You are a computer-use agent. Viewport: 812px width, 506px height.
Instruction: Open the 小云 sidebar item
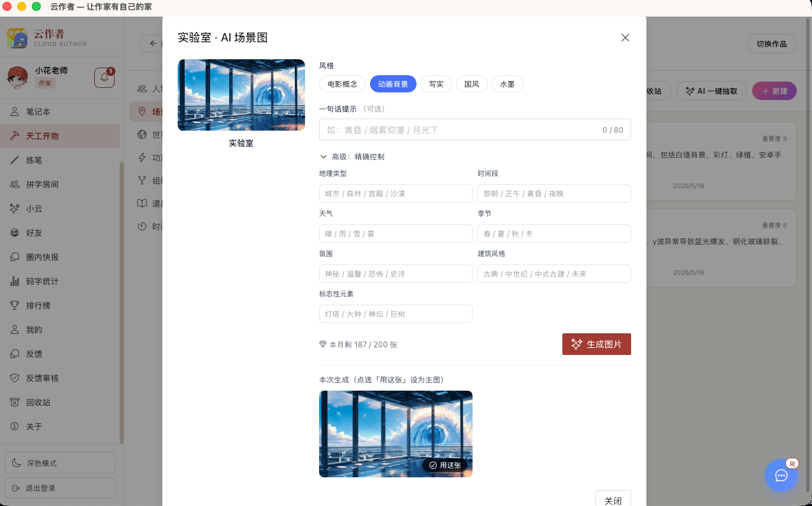(x=60, y=208)
